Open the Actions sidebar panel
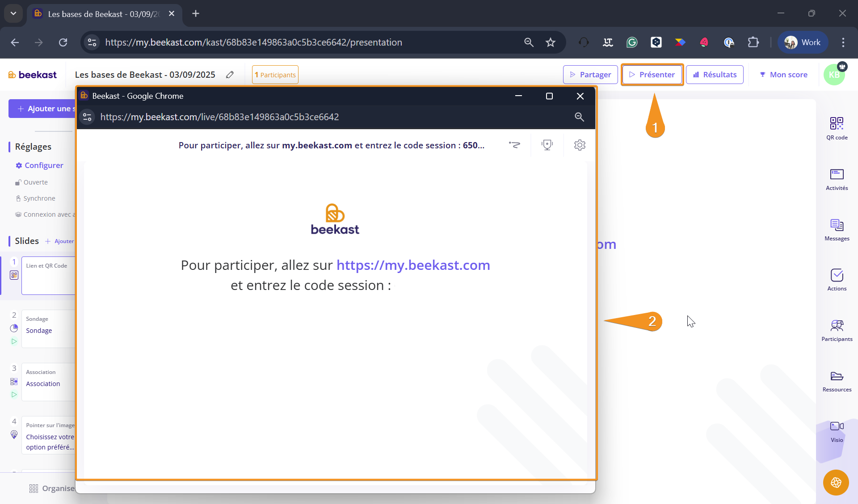858x504 pixels. point(837,280)
